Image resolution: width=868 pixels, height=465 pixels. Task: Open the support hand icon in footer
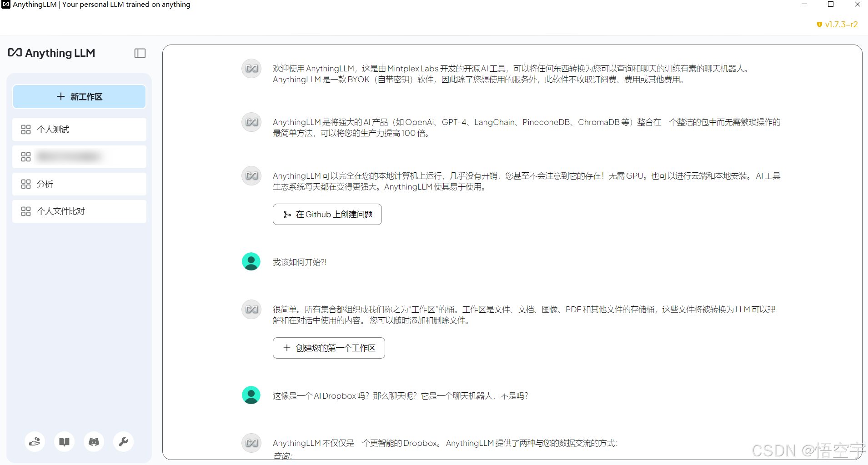[35, 441]
